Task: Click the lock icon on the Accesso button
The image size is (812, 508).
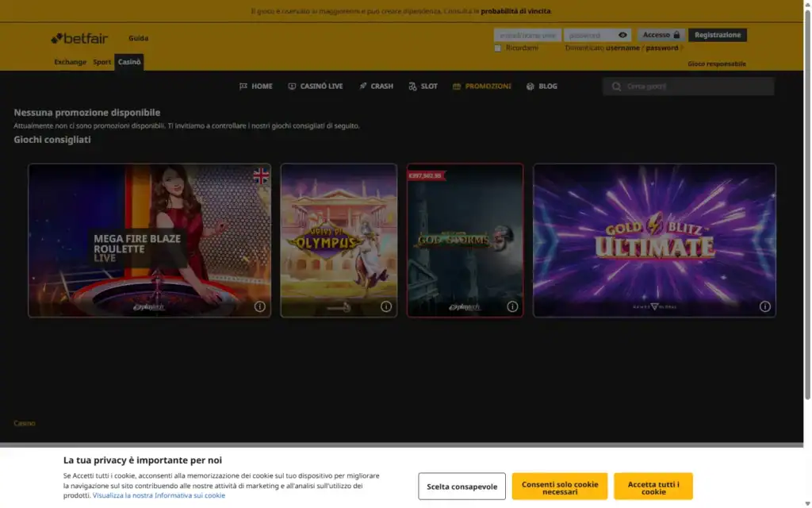Action: (676, 35)
